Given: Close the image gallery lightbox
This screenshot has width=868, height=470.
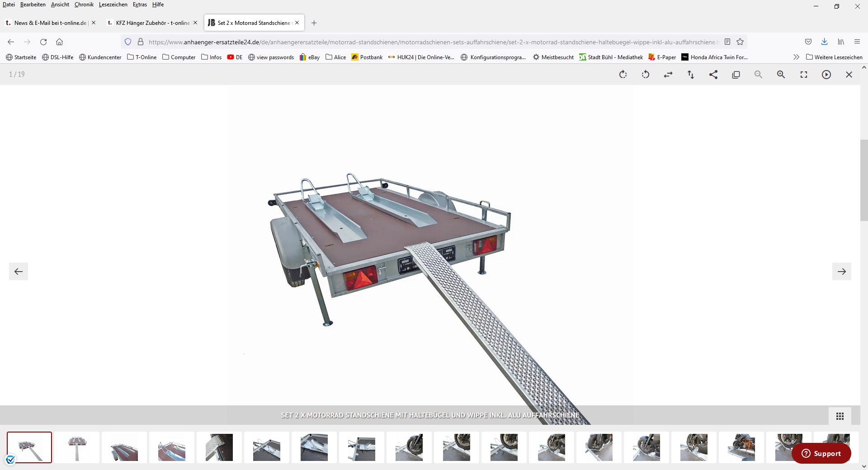Looking at the screenshot, I should tap(849, 75).
